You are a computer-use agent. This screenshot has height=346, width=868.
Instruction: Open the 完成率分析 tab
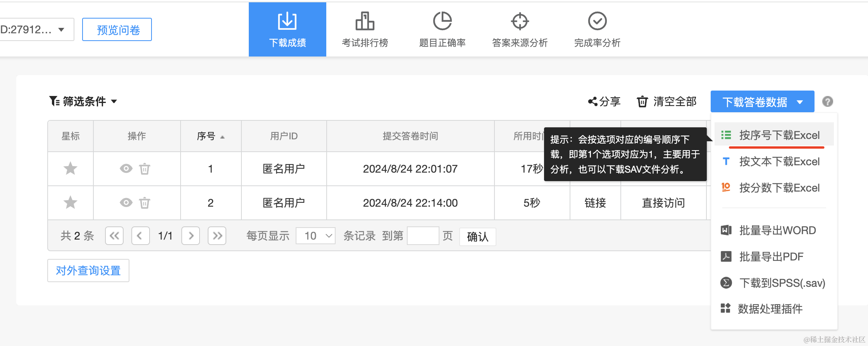point(597,29)
